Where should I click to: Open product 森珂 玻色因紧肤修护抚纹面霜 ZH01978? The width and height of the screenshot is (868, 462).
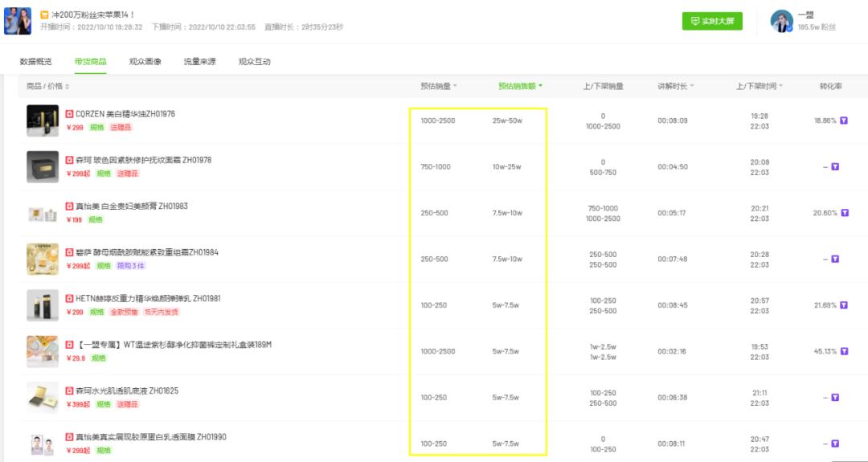click(x=143, y=160)
